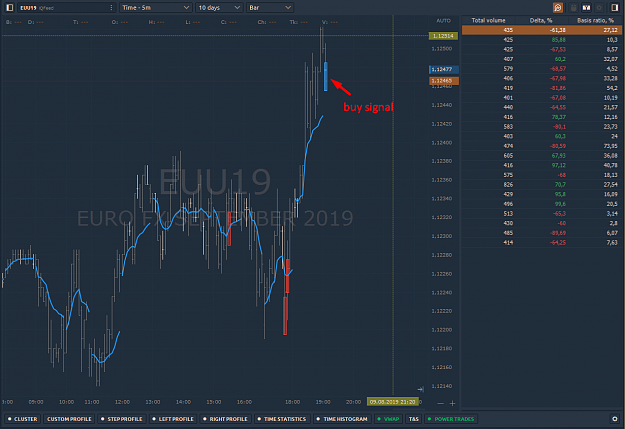Jump chart to latest bar arrow
The width and height of the screenshot is (625, 429).
(421, 389)
